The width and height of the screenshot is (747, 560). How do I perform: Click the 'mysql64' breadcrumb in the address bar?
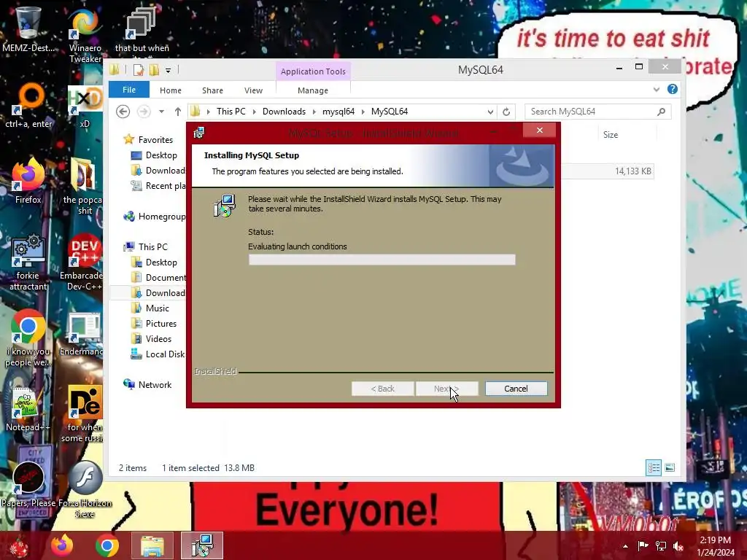[338, 112]
